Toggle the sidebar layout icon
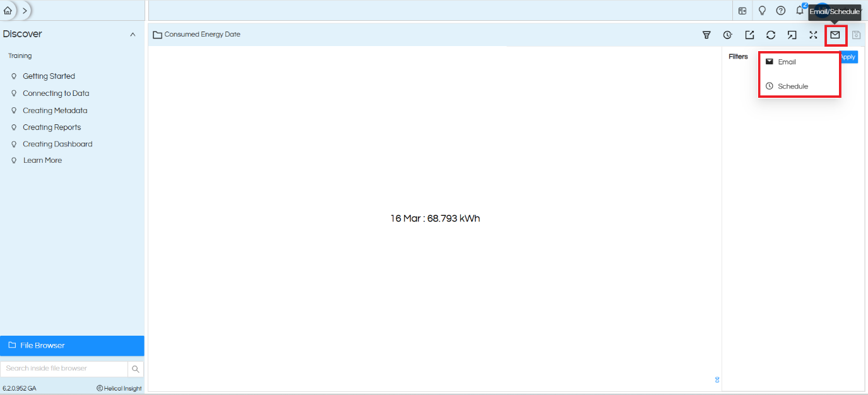Screen dimensions: 868x395 (x=743, y=11)
